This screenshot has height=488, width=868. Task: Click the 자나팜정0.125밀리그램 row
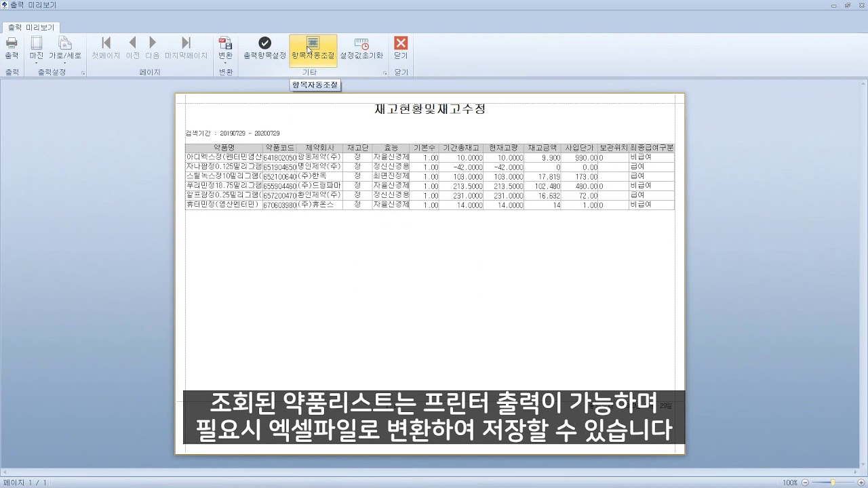[430, 167]
